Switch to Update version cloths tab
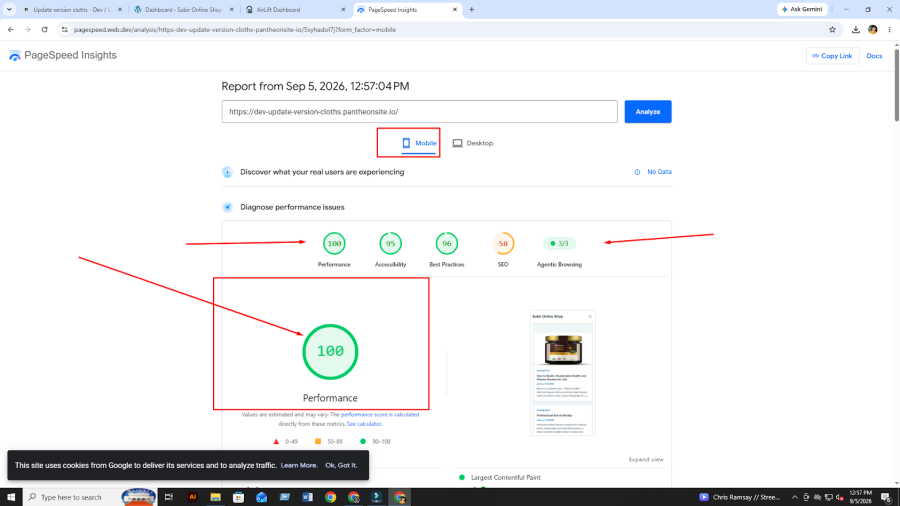The height and width of the screenshot is (506, 900). [x=72, y=9]
